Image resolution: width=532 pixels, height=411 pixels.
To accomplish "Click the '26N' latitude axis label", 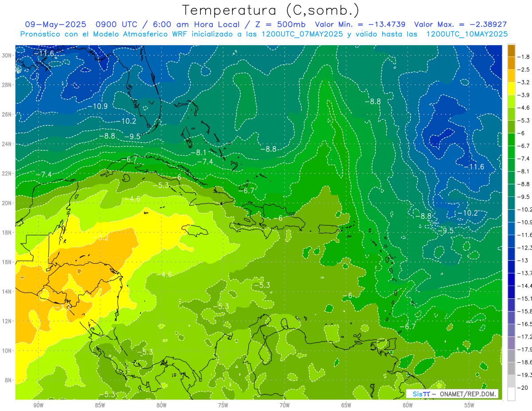I will 7,114.
